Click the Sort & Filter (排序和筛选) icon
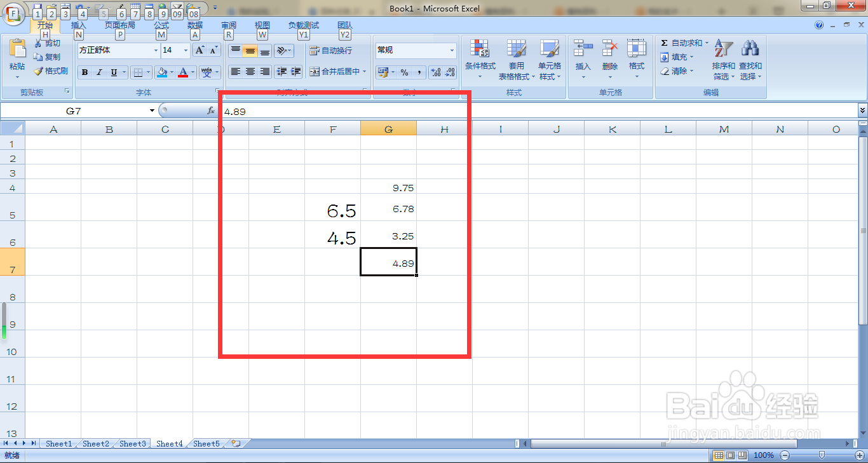 coord(723,49)
